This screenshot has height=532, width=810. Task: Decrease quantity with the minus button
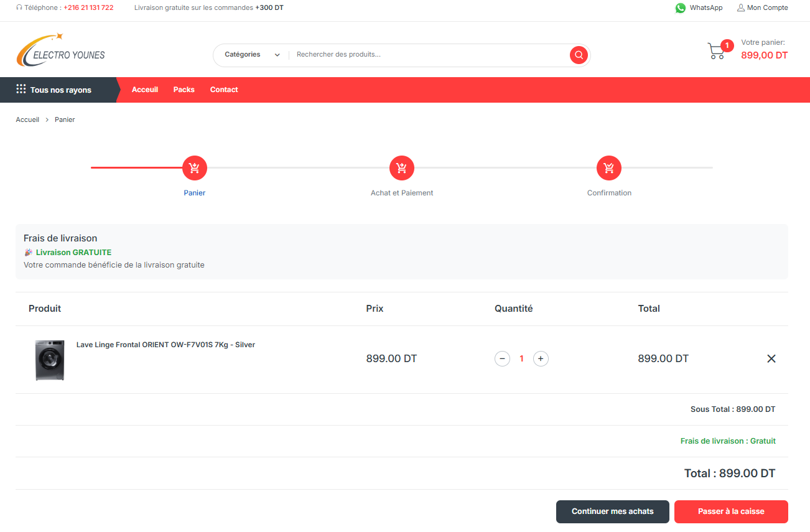click(x=502, y=358)
